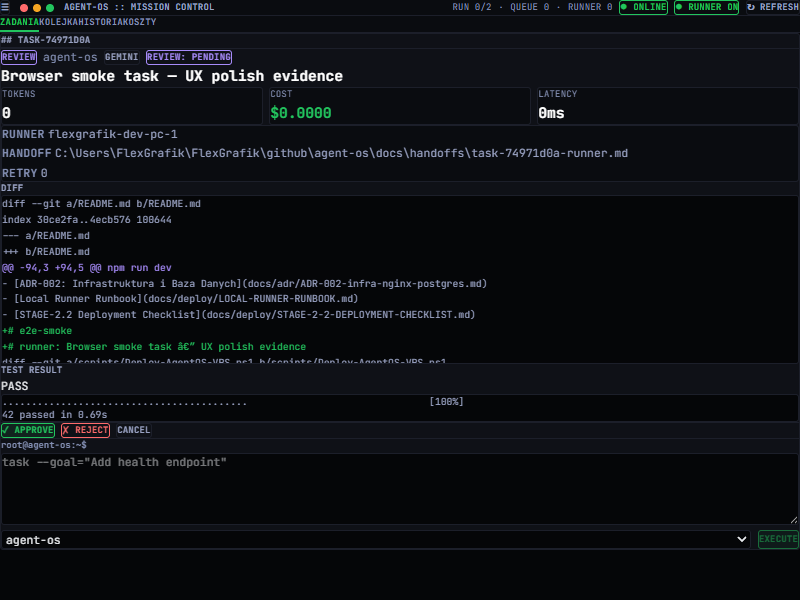Click the '--- a/README.md' line
Viewport: 800px width, 600px height.
click(46, 236)
